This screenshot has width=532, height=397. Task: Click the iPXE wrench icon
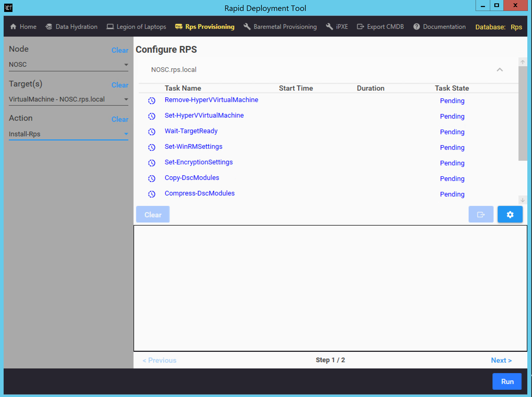coord(329,27)
